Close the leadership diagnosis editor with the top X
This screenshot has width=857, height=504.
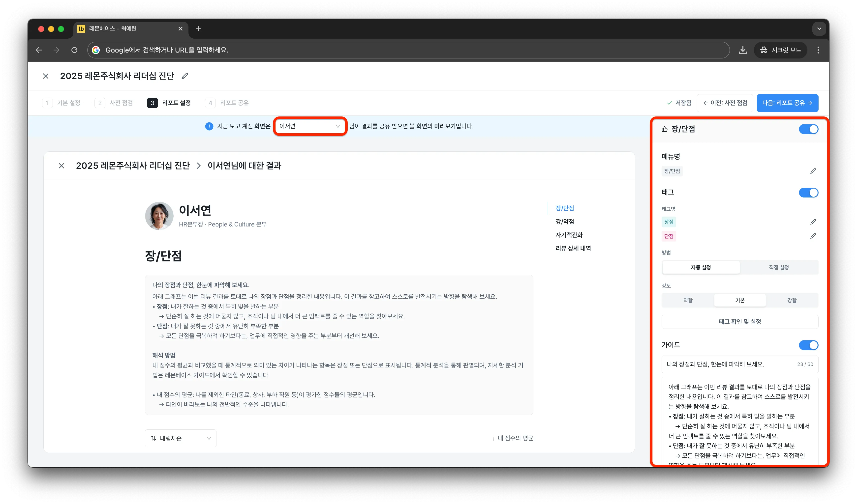tap(46, 76)
